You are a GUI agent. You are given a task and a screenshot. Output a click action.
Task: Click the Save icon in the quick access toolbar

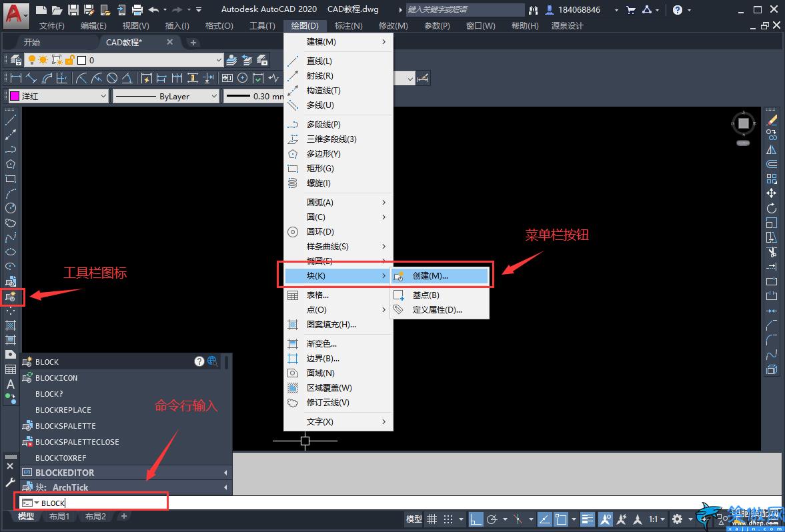coord(73,9)
